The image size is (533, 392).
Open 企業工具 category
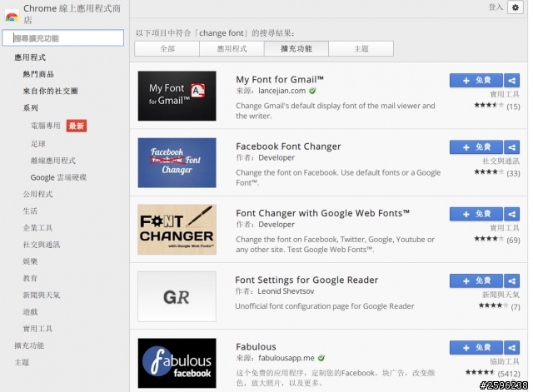pos(37,228)
